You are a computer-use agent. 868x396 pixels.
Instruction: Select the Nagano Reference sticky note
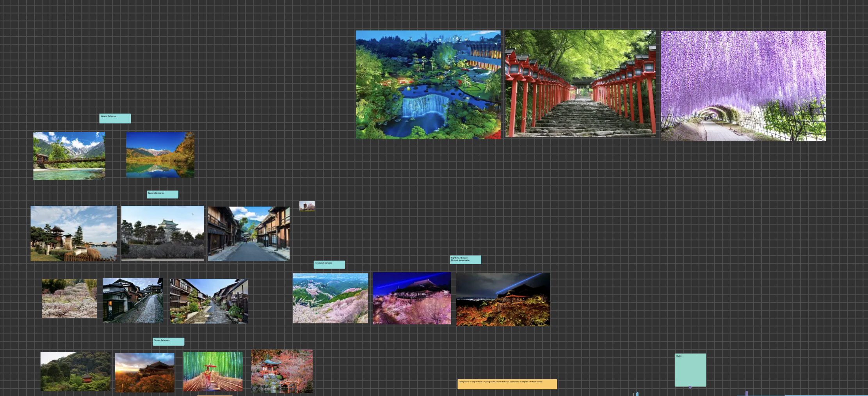coord(115,118)
